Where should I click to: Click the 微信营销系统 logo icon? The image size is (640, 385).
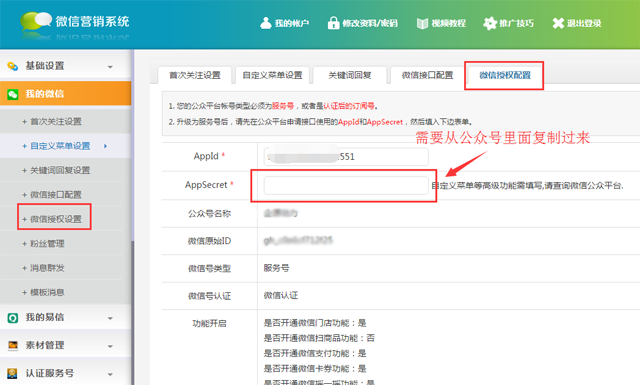click(36, 21)
